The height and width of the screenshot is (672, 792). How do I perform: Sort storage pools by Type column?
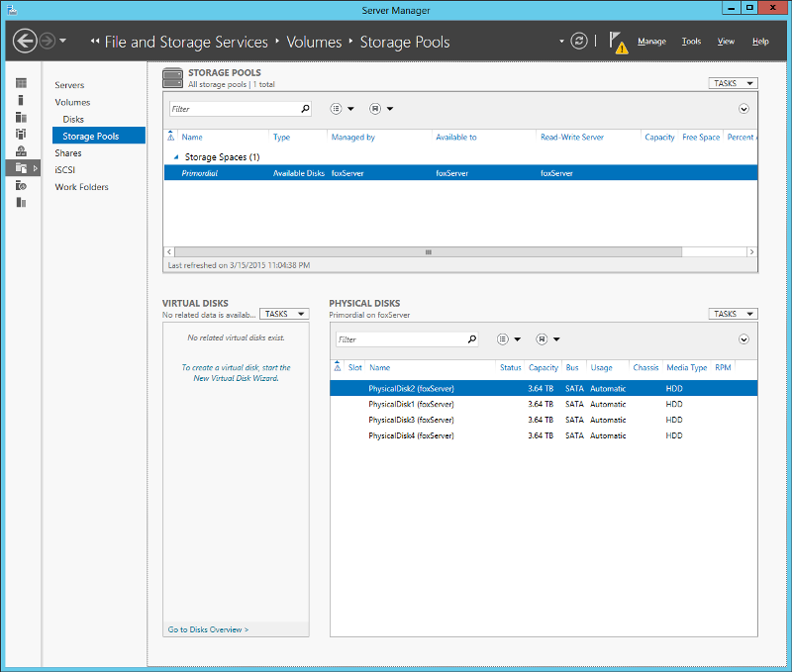(281, 138)
